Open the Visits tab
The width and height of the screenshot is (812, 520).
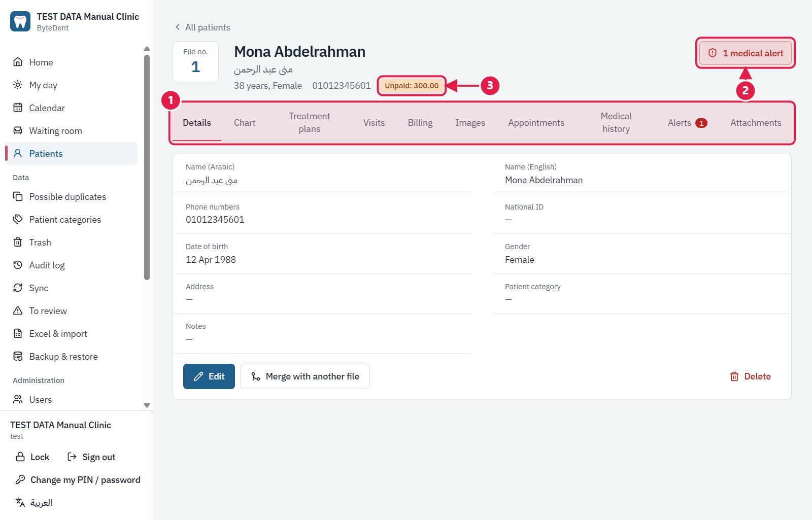pyautogui.click(x=374, y=123)
